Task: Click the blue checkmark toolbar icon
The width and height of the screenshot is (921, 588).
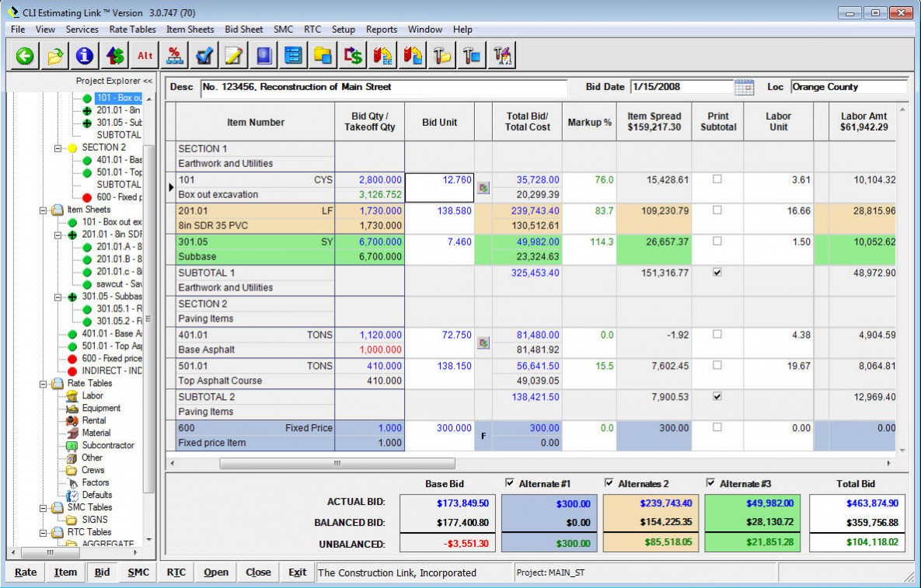Action: click(204, 56)
